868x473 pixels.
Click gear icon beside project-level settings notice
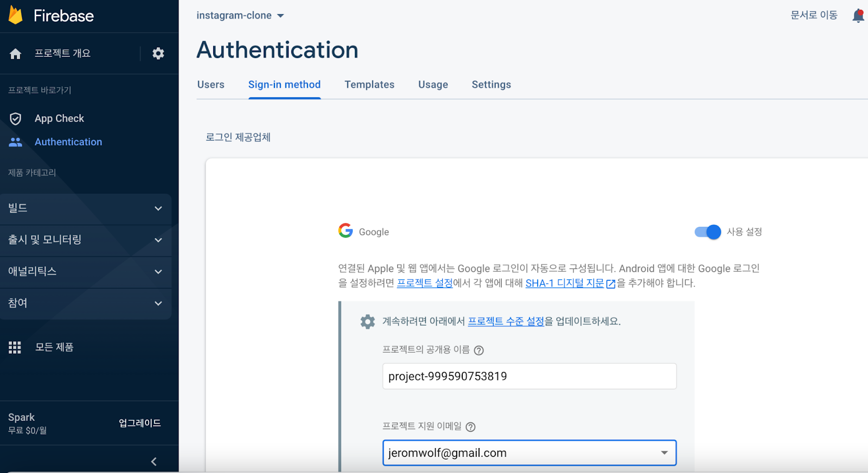click(368, 322)
